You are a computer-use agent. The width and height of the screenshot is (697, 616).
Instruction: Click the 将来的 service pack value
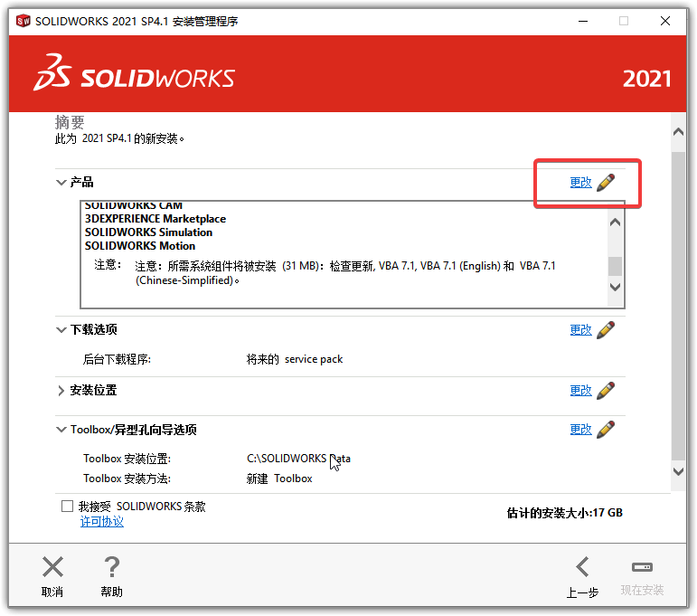tap(295, 359)
